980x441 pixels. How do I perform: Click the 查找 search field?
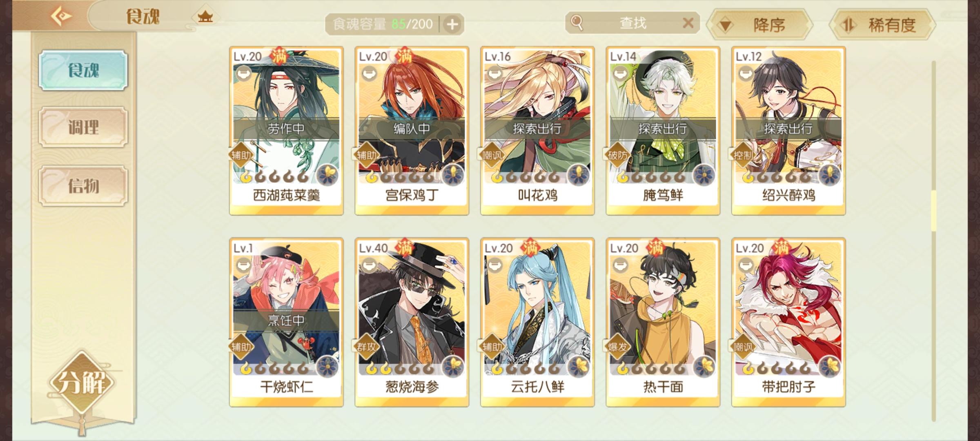pyautogui.click(x=633, y=23)
